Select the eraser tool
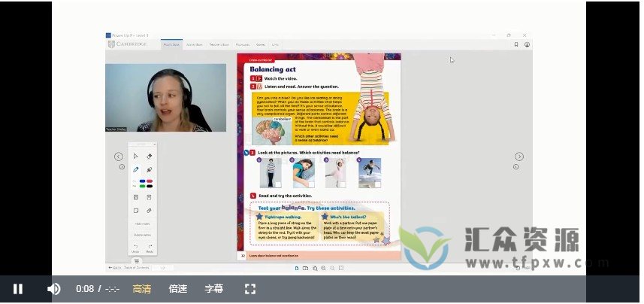The width and height of the screenshot is (644, 304). pos(149,157)
